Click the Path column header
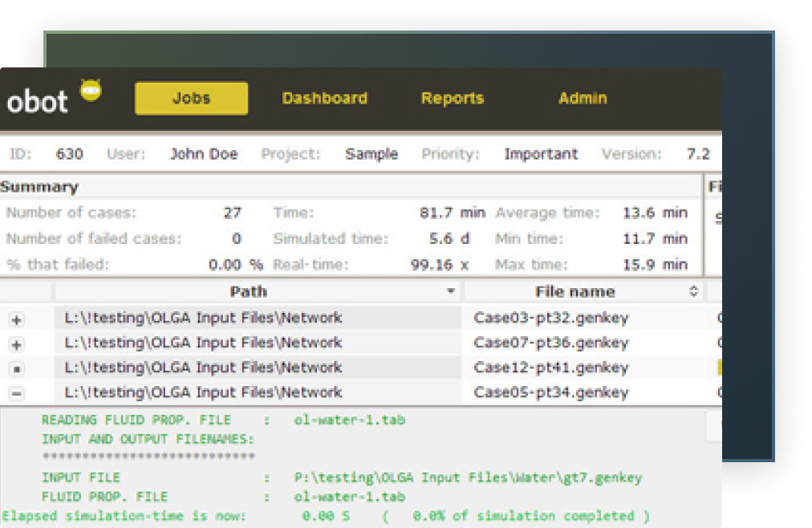 [249, 292]
